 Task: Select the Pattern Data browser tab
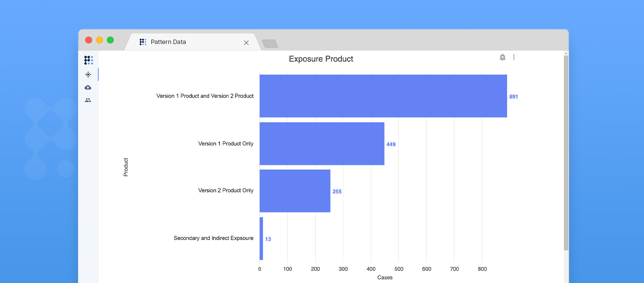tap(193, 42)
